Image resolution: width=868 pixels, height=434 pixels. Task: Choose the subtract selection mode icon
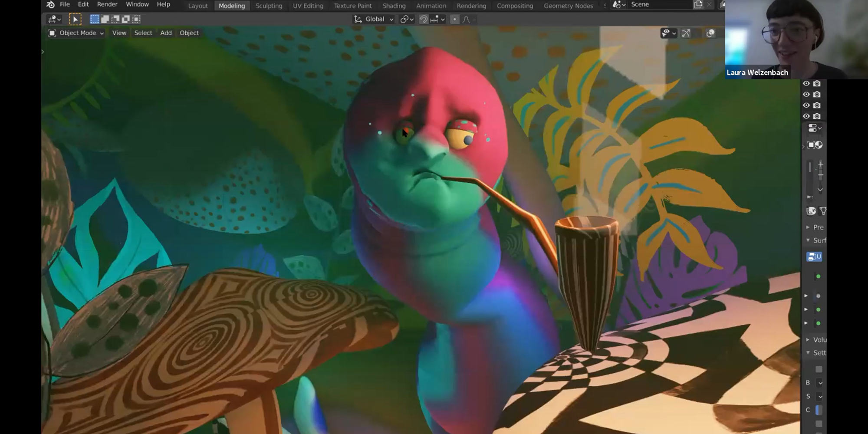[x=115, y=19]
